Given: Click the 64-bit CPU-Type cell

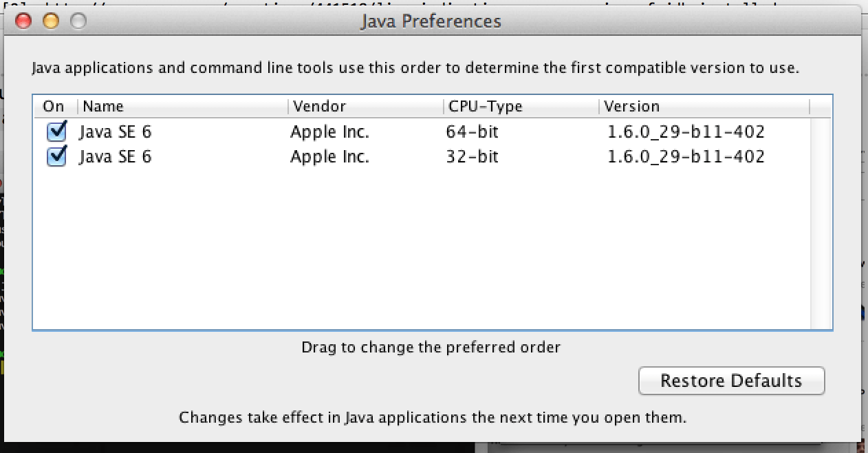Looking at the screenshot, I should (472, 131).
